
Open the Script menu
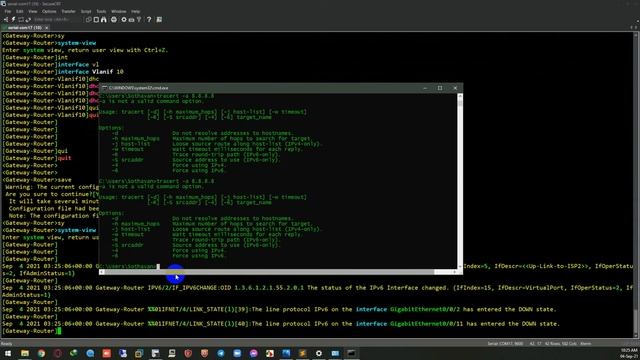[x=86, y=11]
